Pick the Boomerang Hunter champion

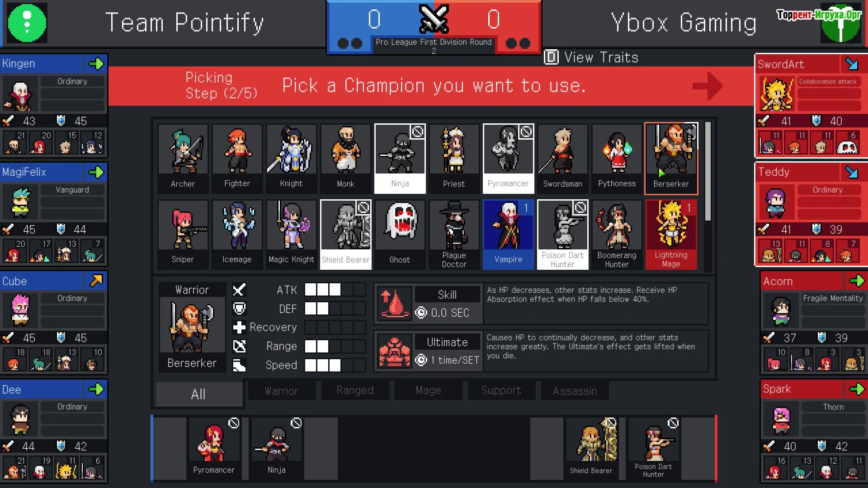tap(617, 235)
